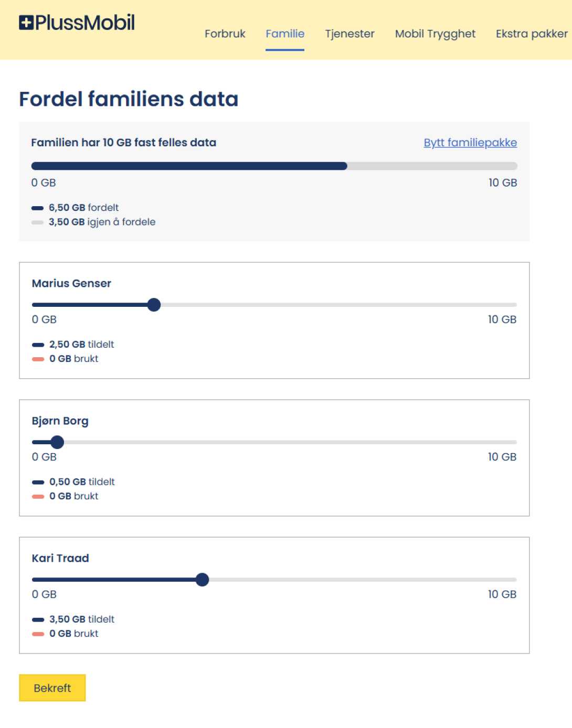Follow the Bytt familiepakke link
Viewport: 572px width, 728px height.
(470, 143)
